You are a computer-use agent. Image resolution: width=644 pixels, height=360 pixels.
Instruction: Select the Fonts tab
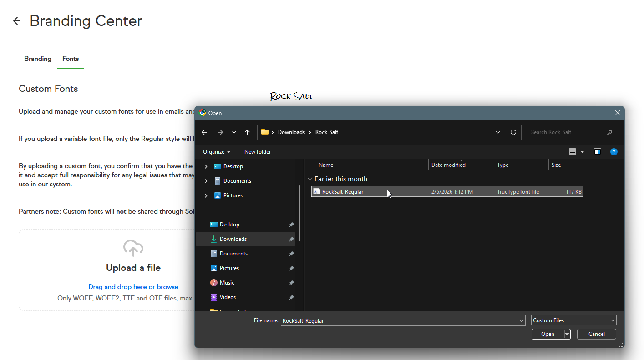71,59
